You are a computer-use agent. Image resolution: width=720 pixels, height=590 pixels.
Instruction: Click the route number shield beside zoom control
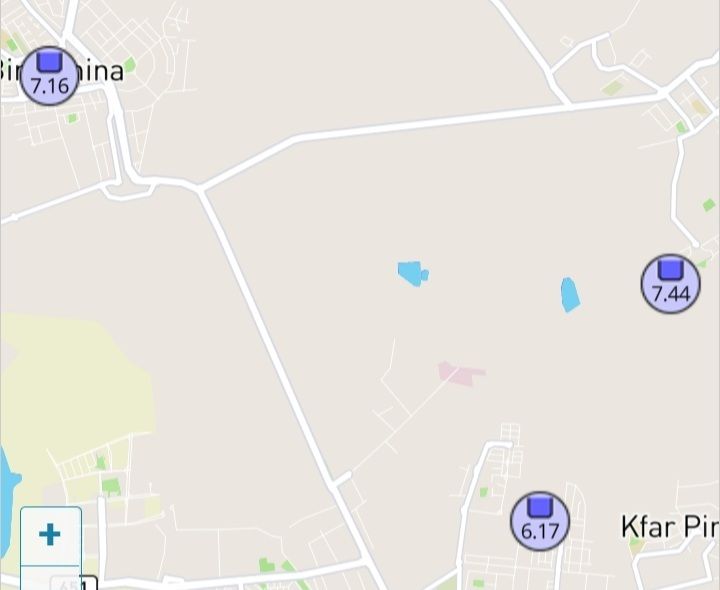(88, 583)
